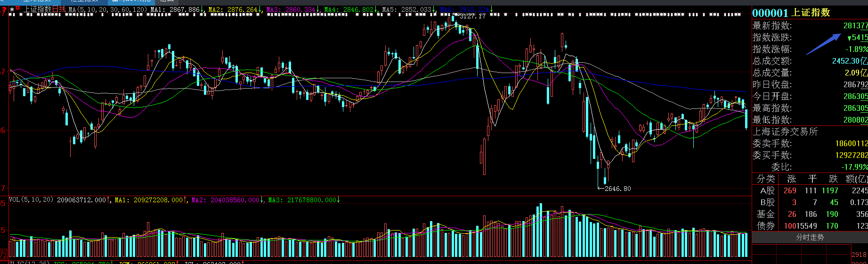Click the 000001 stock code in header
This screenshot has height=264, width=868.
click(x=770, y=13)
